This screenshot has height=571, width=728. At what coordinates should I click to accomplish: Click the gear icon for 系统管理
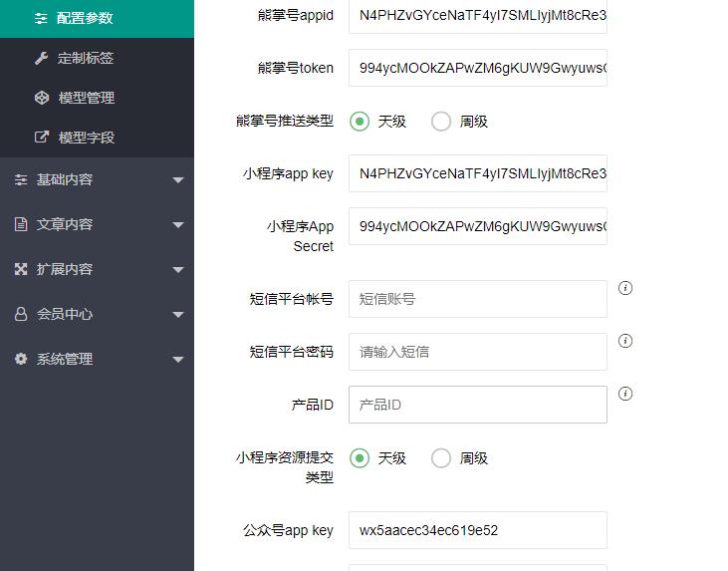[x=21, y=359]
